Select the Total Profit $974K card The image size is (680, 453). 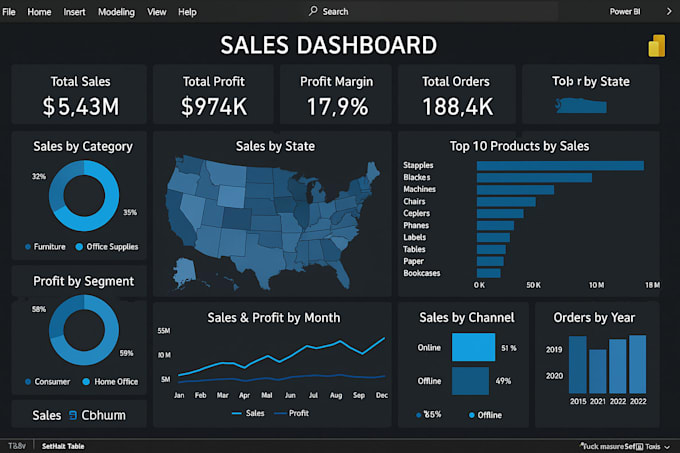[213, 95]
